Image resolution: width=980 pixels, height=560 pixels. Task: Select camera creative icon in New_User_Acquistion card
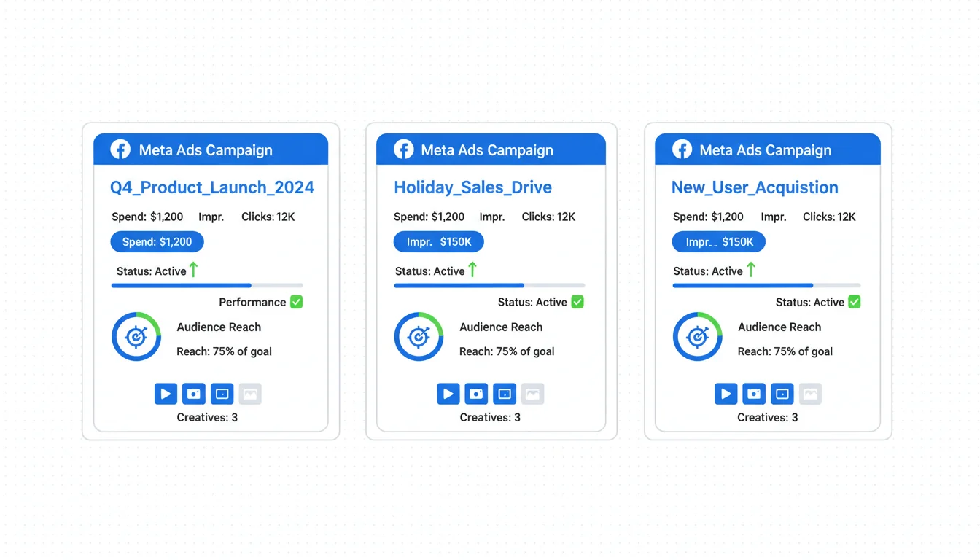(754, 394)
